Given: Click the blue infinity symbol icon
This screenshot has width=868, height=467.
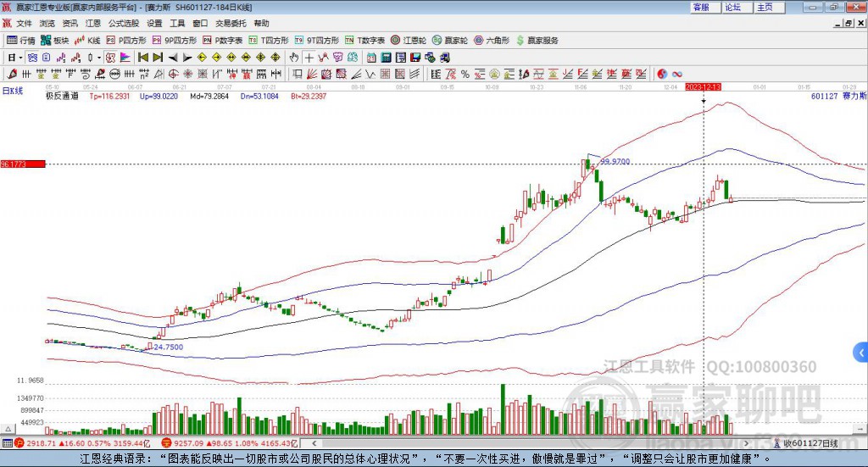Looking at the screenshot, I should click(677, 74).
